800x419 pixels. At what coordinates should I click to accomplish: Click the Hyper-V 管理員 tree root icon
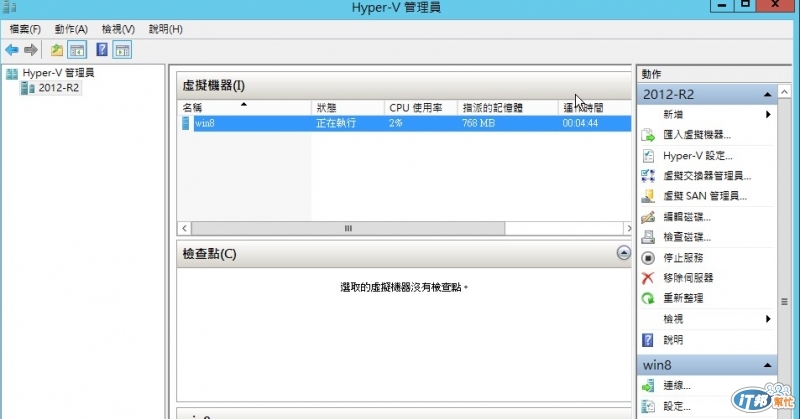(12, 73)
